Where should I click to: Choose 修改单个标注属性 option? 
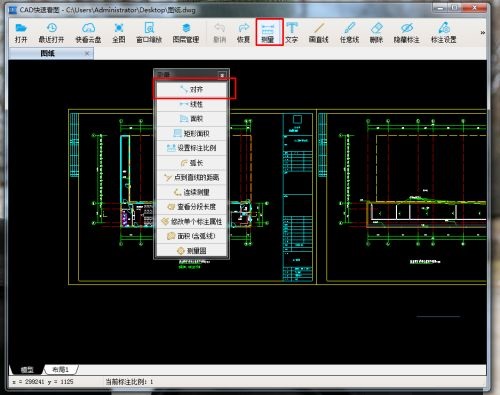[192, 222]
